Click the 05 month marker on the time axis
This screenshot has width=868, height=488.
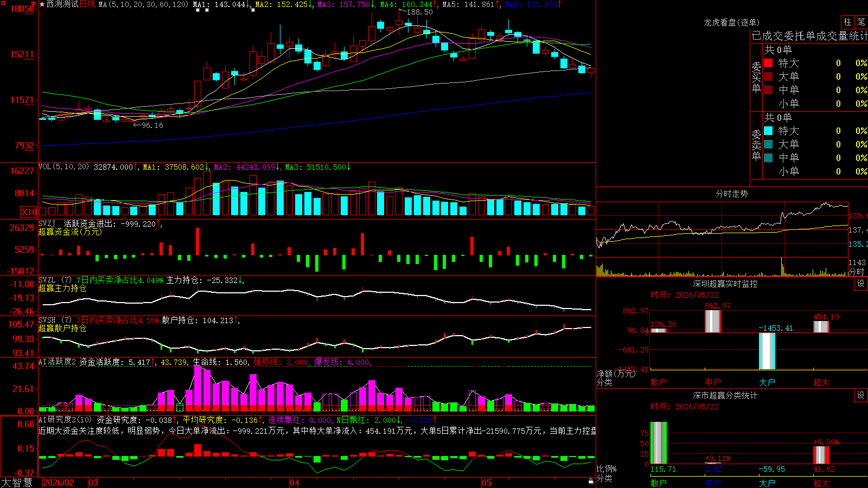487,483
